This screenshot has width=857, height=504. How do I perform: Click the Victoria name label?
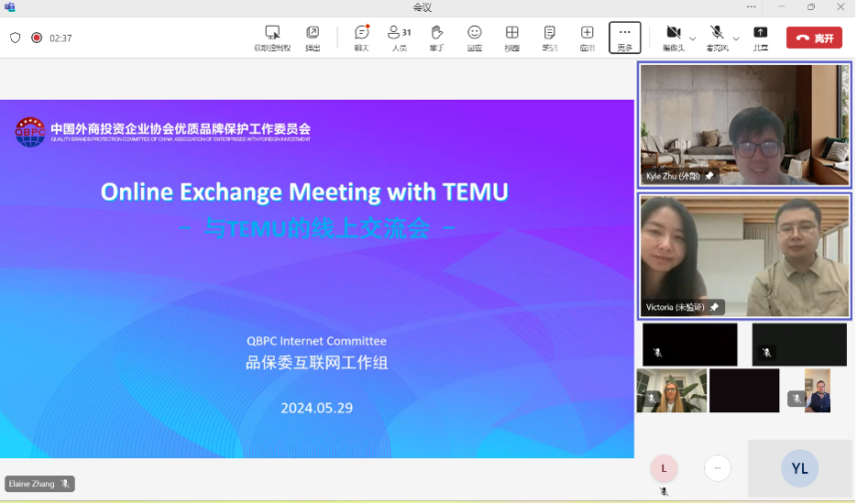pyautogui.click(x=675, y=307)
